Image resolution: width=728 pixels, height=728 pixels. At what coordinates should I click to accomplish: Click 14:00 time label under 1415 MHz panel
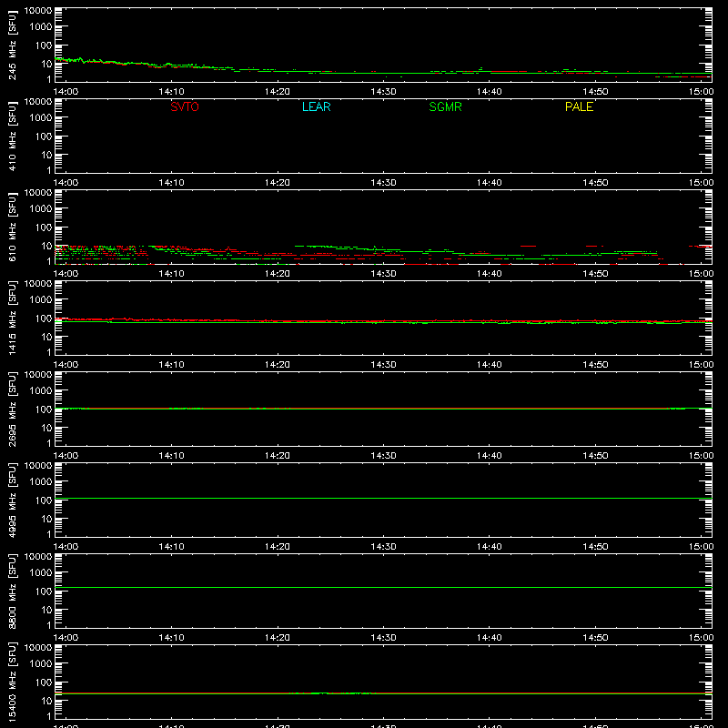pyautogui.click(x=66, y=365)
